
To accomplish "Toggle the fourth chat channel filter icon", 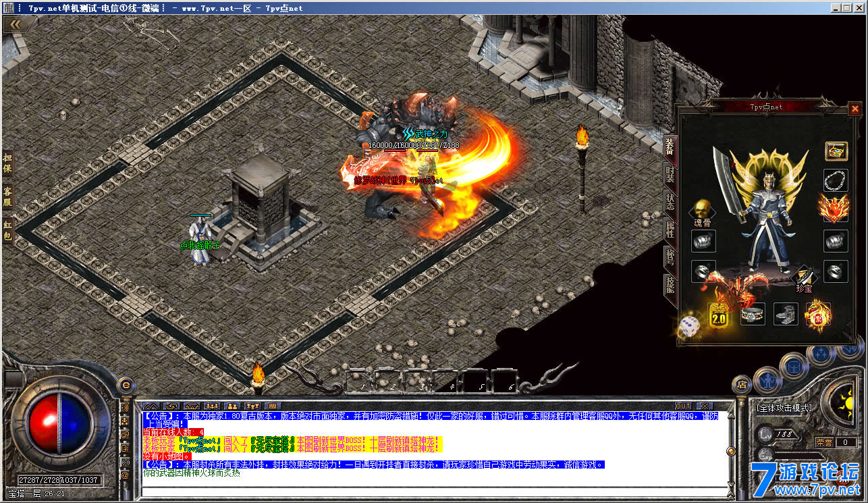I will tap(125, 448).
